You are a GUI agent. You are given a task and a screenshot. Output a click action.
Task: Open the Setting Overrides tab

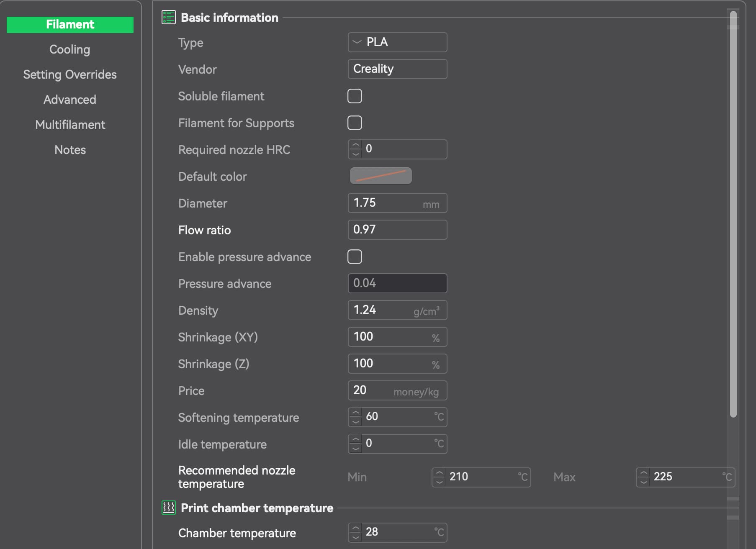70,74
